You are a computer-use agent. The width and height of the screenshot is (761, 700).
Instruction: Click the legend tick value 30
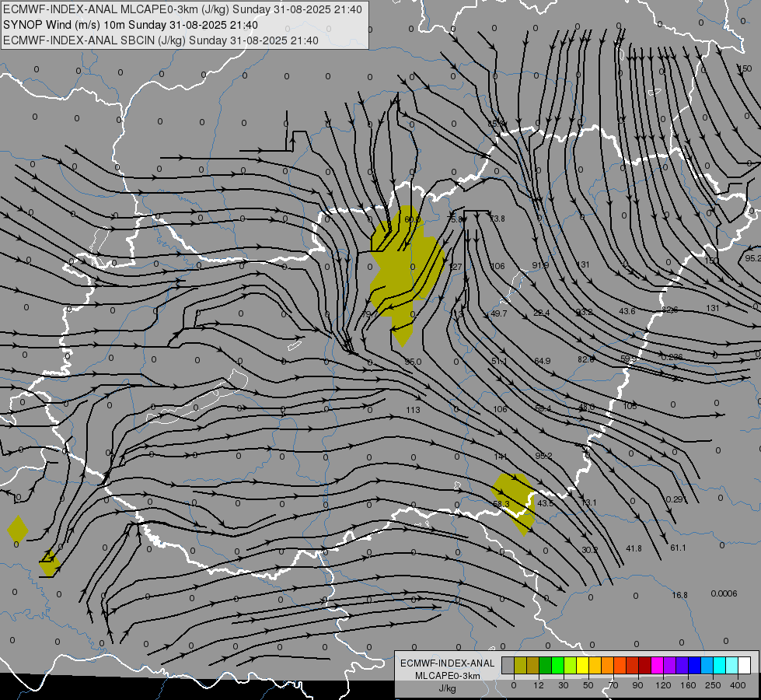pos(564,685)
